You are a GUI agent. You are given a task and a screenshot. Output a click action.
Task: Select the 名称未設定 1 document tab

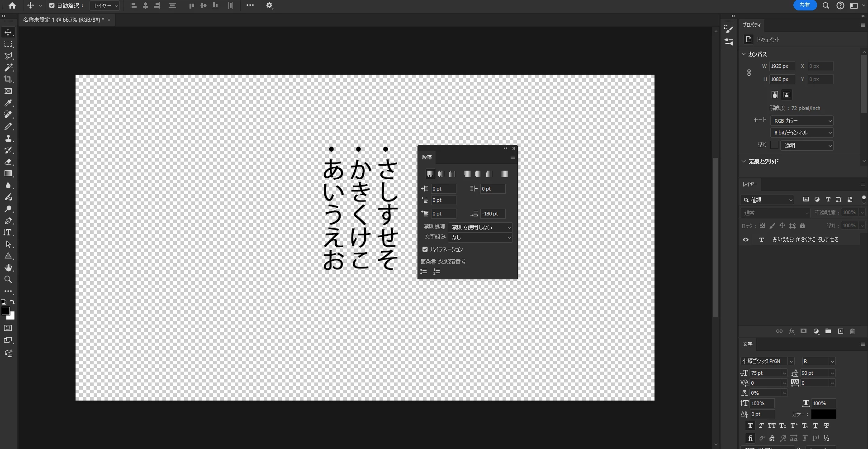pyautogui.click(x=63, y=20)
